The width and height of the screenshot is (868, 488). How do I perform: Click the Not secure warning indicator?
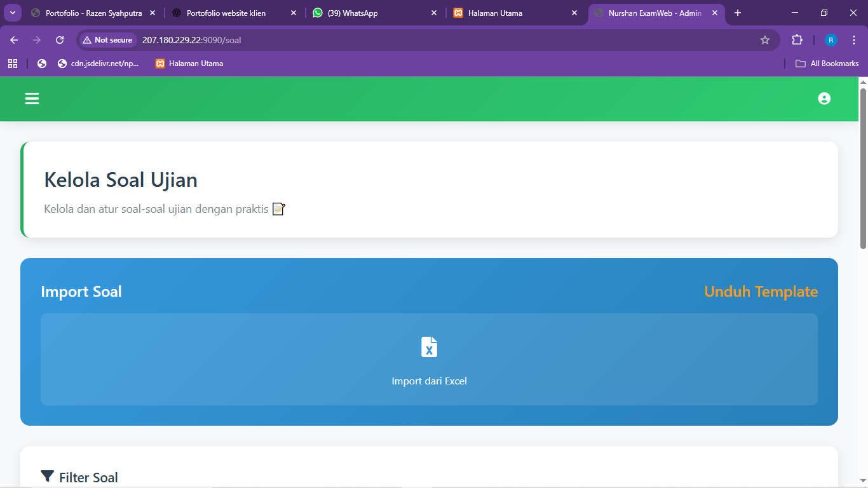pyautogui.click(x=107, y=39)
